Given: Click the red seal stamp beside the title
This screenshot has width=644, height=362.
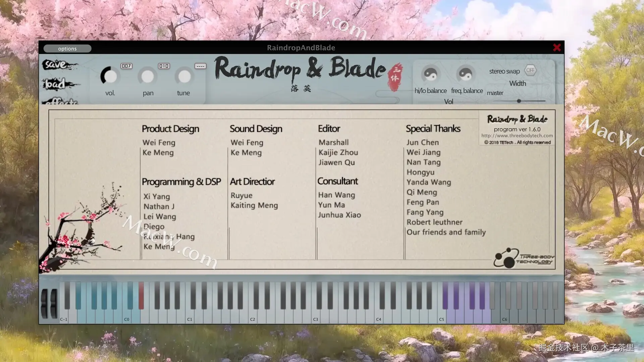Looking at the screenshot, I should pos(395,77).
